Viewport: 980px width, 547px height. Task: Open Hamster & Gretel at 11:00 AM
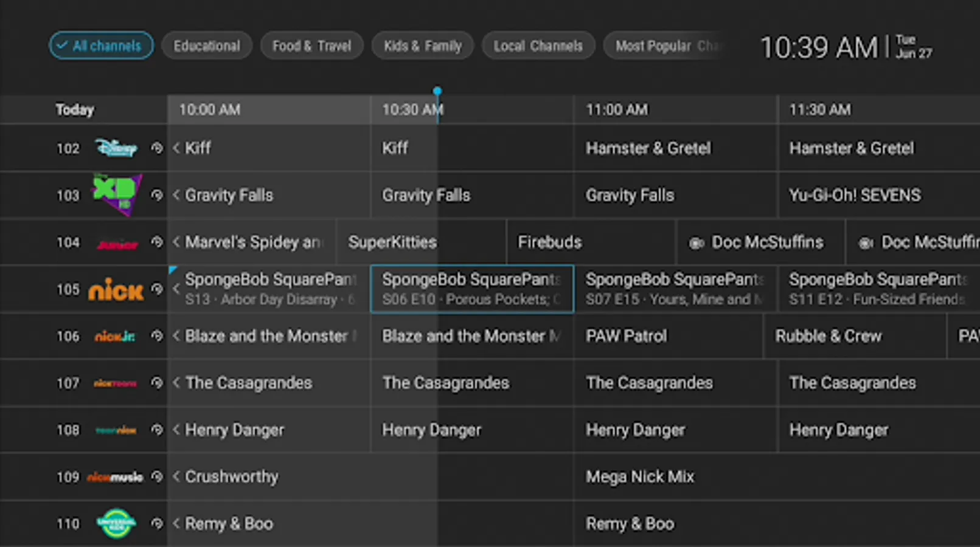[675, 148]
